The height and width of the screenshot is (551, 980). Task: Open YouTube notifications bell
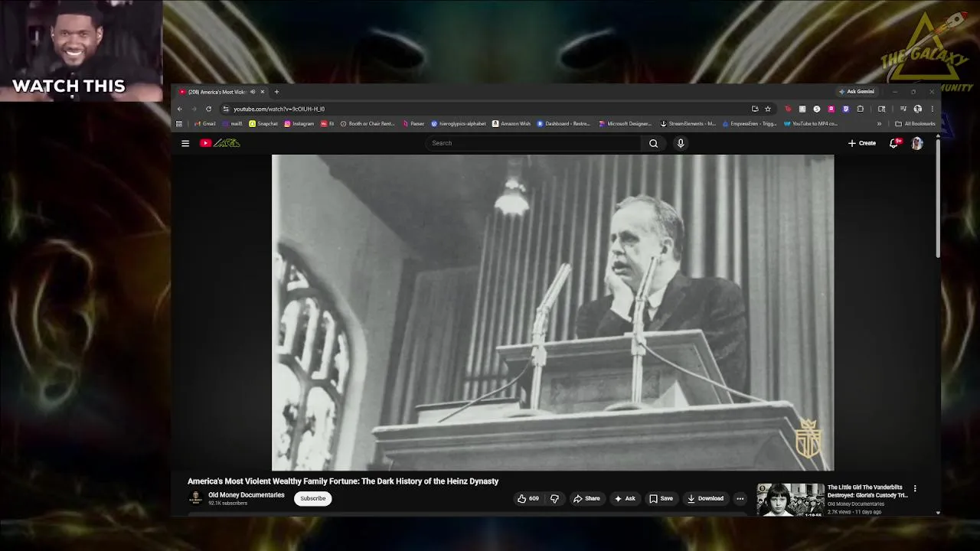tap(893, 143)
